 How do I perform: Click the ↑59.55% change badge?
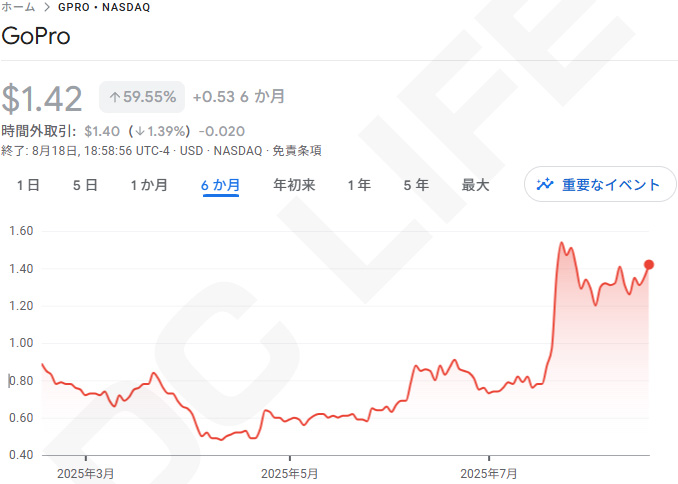coord(142,97)
